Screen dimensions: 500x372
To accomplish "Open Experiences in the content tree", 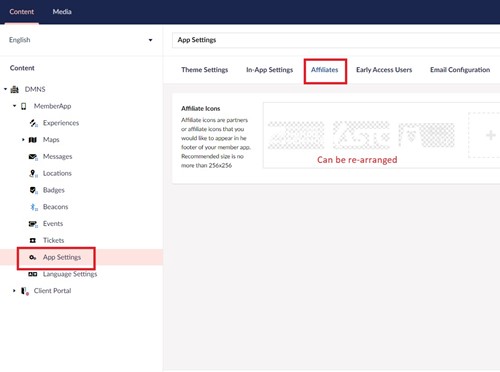I will pyautogui.click(x=61, y=123).
